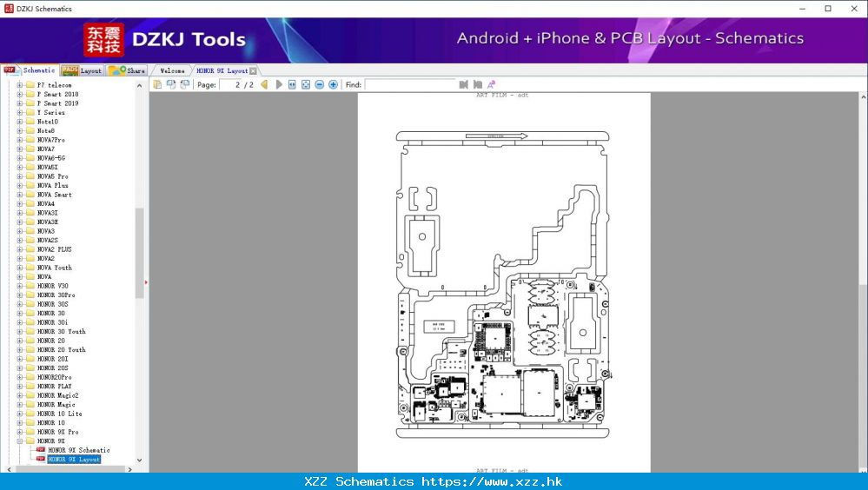
Task: Click the PCB layout page thumbnail
Action: tap(504, 283)
